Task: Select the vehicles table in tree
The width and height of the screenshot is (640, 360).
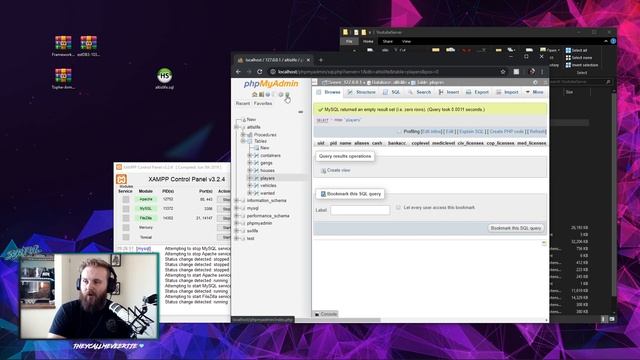Action: [268, 185]
